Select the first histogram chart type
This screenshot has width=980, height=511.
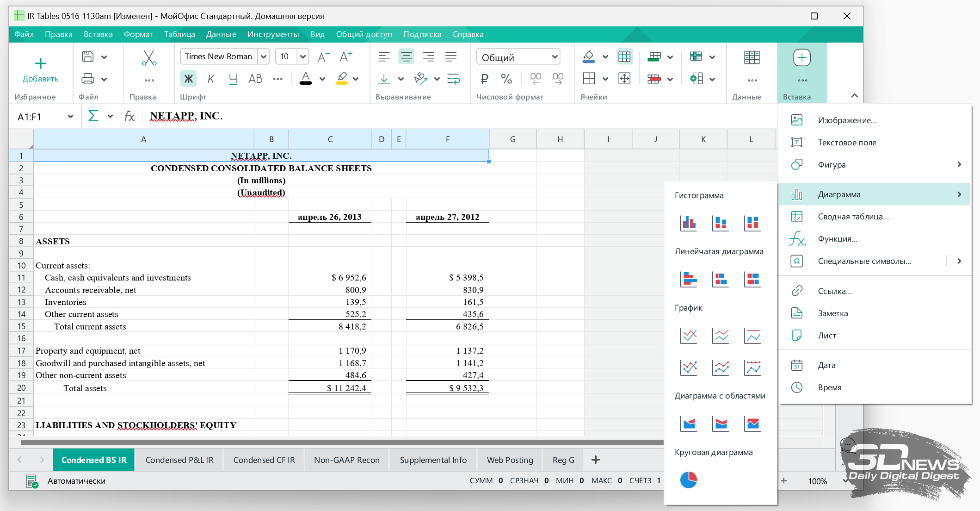click(x=689, y=223)
